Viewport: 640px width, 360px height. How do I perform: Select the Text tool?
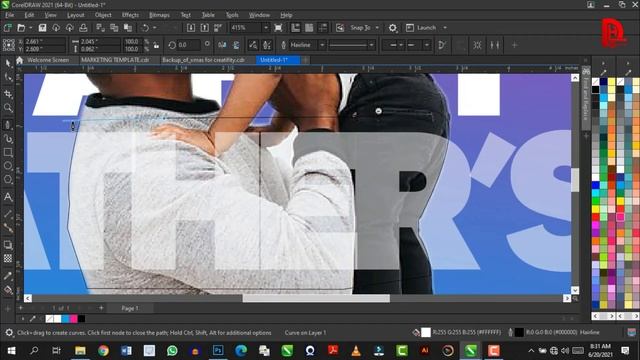click(x=8, y=197)
